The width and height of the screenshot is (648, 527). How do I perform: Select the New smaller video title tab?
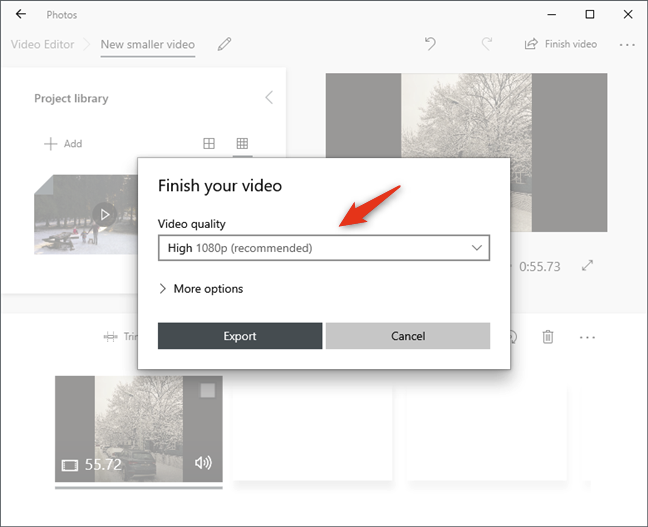[147, 44]
